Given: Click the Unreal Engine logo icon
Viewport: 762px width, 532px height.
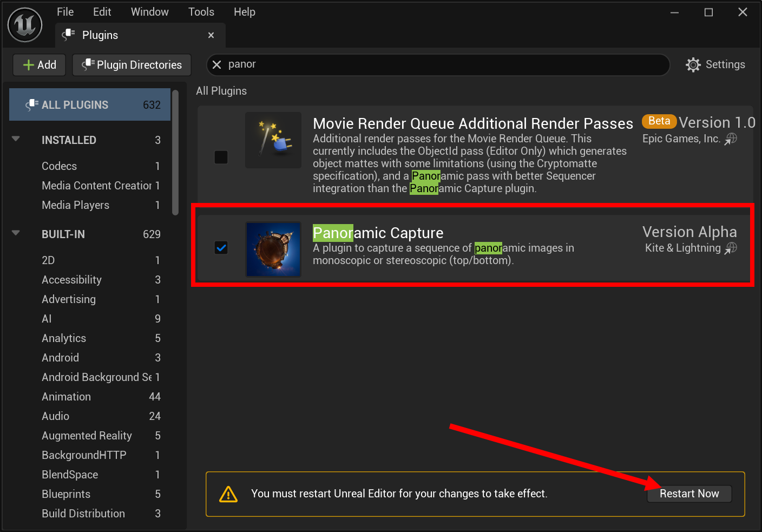Looking at the screenshot, I should (x=25, y=25).
